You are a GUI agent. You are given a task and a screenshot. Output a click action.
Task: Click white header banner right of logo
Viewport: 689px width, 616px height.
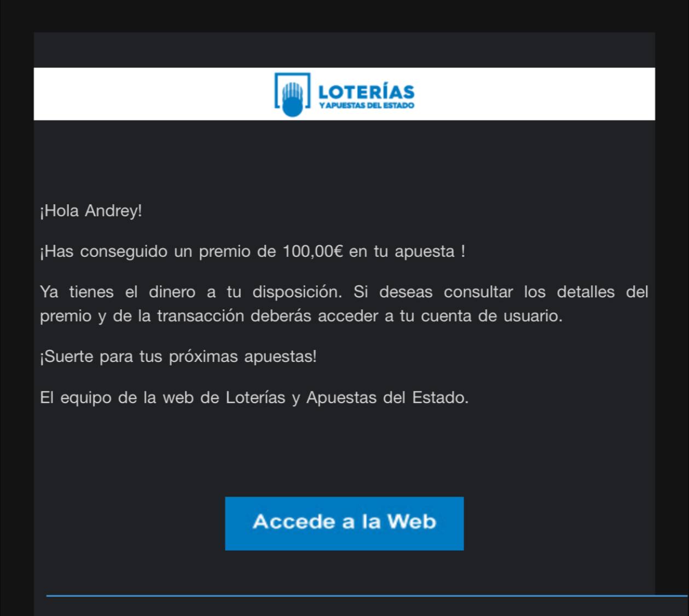(535, 94)
